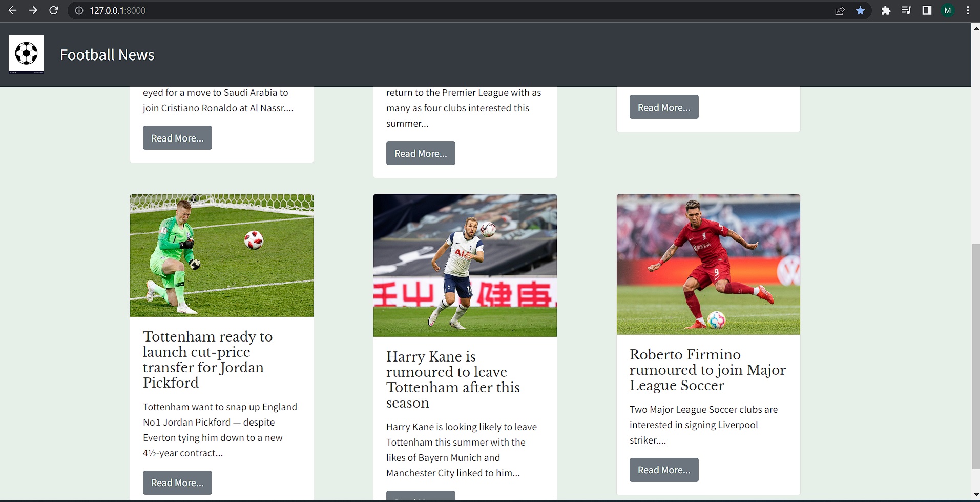Image resolution: width=980 pixels, height=502 pixels.
Task: Click Read More under the Roberto Firmino article
Action: point(663,470)
